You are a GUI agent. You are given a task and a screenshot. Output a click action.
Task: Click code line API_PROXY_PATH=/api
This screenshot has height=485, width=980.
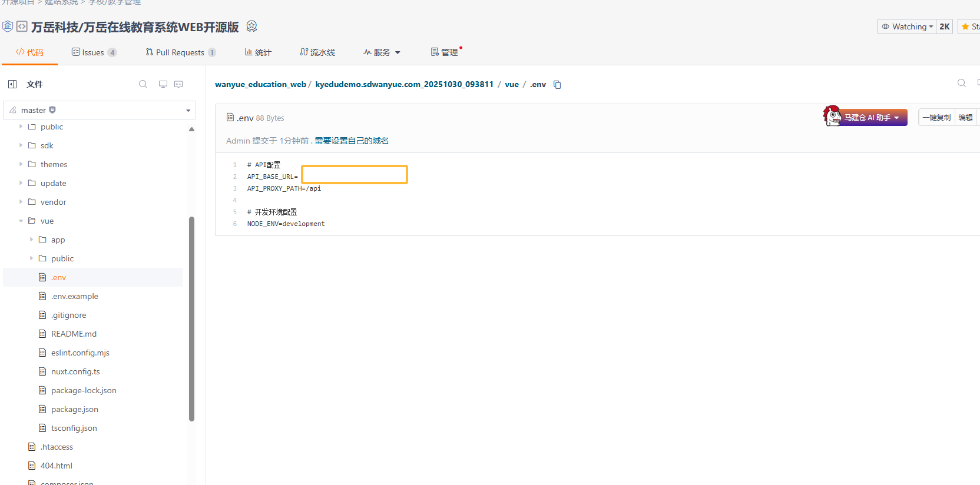pyautogui.click(x=284, y=188)
